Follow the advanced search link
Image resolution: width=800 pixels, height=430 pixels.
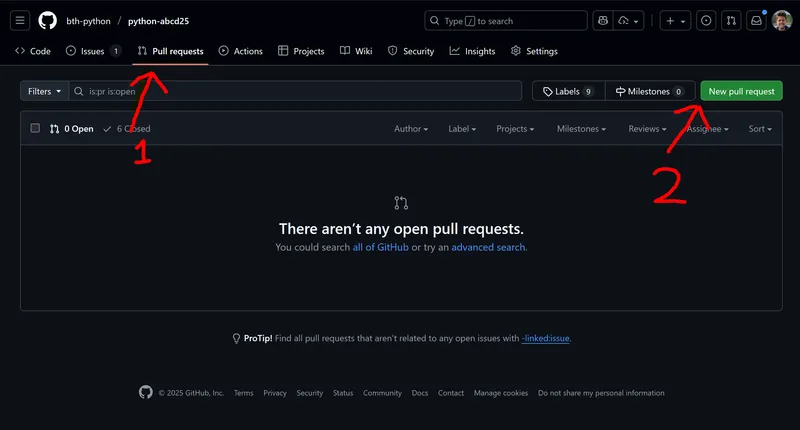pyautogui.click(x=488, y=247)
